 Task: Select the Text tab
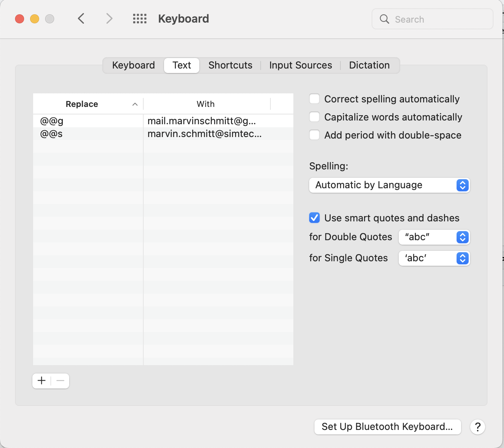coord(182,65)
